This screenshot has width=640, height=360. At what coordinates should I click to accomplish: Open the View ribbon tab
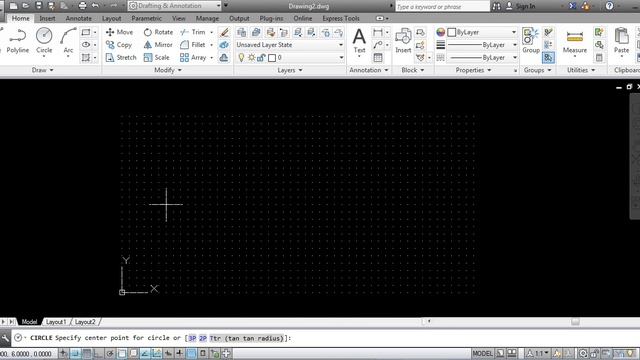[178, 18]
